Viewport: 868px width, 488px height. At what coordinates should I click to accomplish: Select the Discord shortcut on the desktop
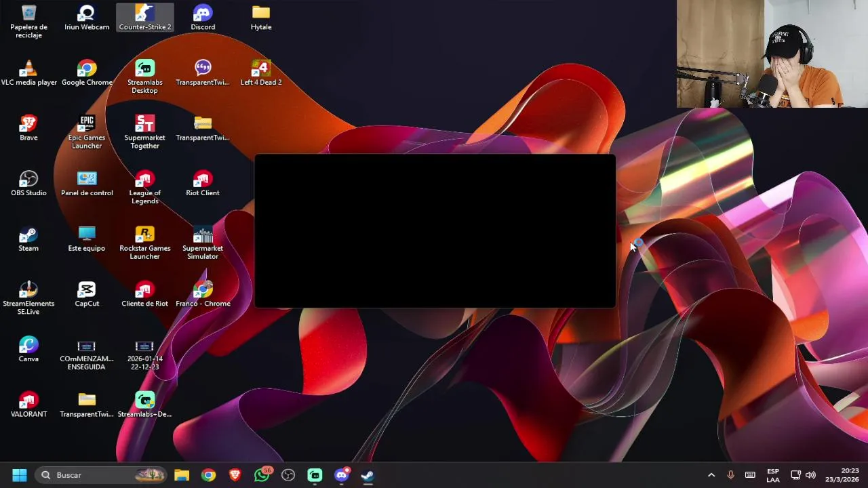pyautogui.click(x=203, y=18)
